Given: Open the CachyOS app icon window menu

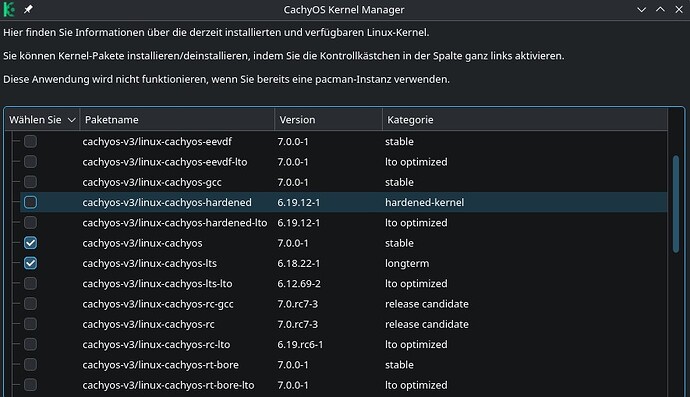Looking at the screenshot, I should tap(9, 9).
